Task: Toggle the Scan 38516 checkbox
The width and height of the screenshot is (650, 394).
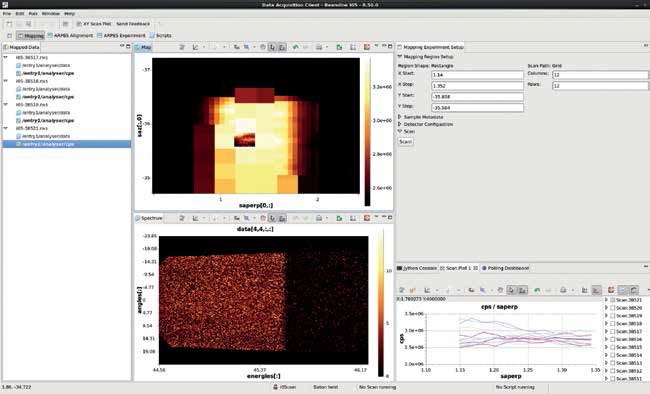Action: click(x=613, y=339)
